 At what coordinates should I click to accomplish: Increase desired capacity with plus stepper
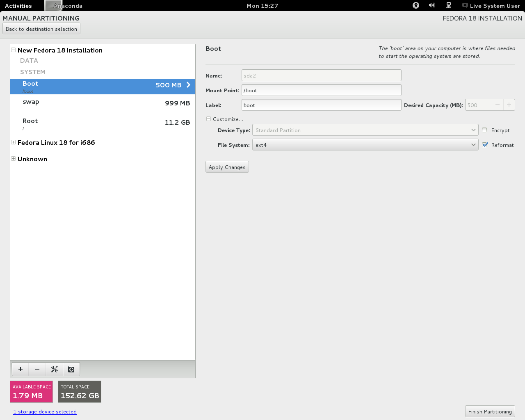[x=509, y=105]
